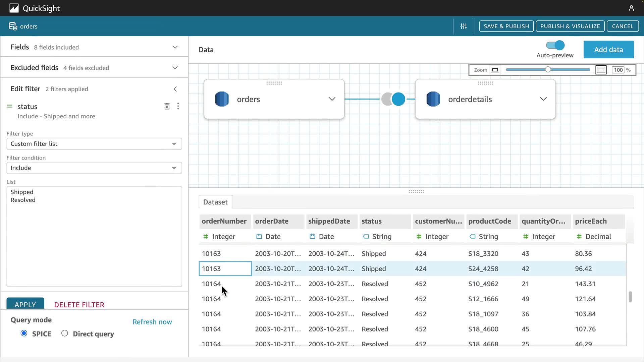Image resolution: width=644 pixels, height=362 pixels.
Task: Expand the orderdetails table menu
Action: point(543,99)
